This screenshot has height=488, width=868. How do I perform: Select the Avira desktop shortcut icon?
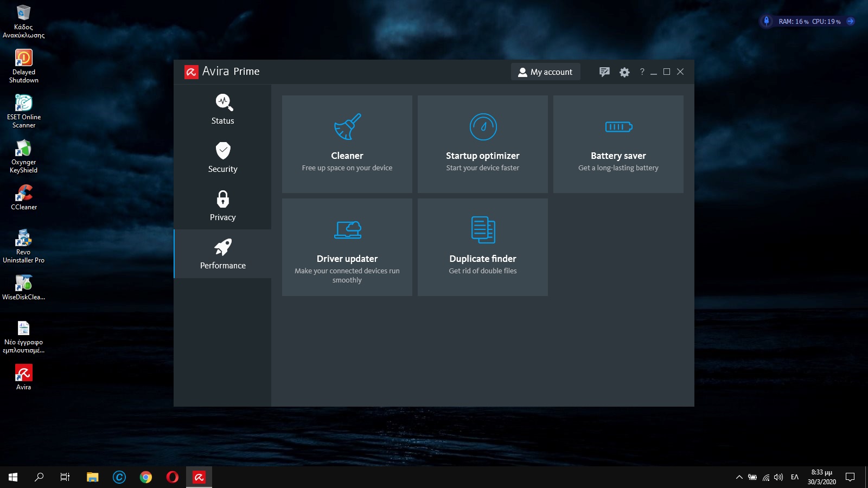23,377
